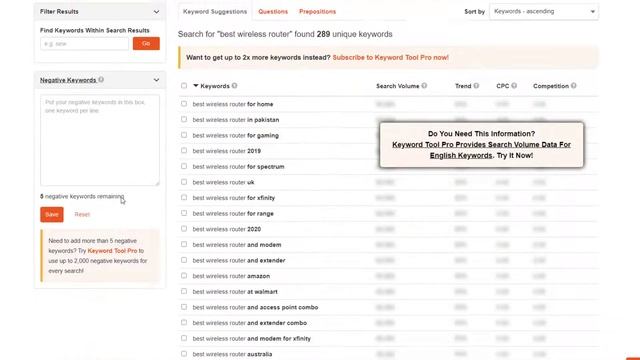Click into the negative keywords text area
This screenshot has width=640, height=360.
click(100, 140)
